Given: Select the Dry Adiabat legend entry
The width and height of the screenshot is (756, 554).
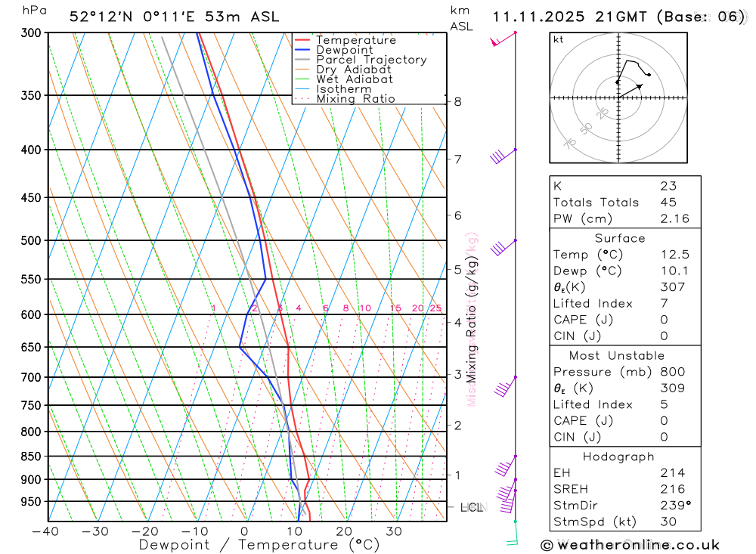Looking at the screenshot, I should (353, 70).
